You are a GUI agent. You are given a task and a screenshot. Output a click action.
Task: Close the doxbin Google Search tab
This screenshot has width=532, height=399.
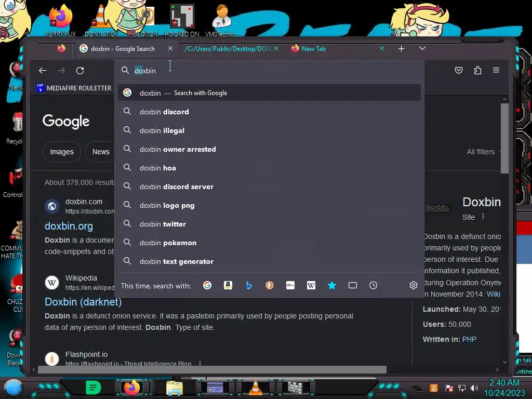(170, 48)
